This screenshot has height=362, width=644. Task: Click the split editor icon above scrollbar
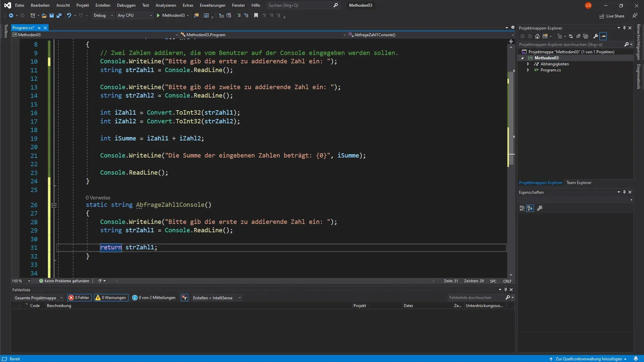(x=511, y=42)
